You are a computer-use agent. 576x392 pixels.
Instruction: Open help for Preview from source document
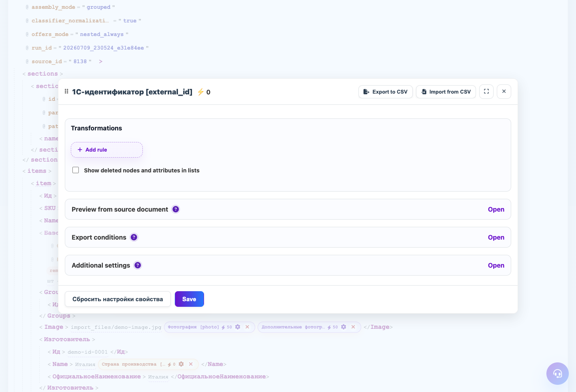pos(176,209)
